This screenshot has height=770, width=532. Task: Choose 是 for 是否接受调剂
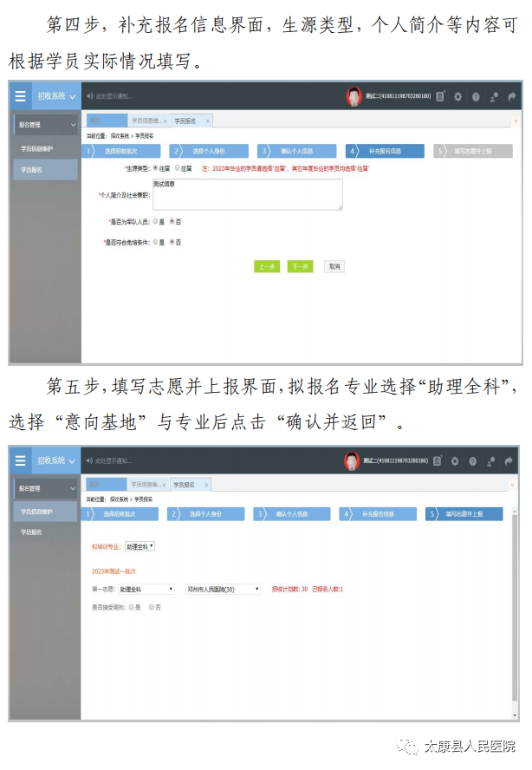132,607
